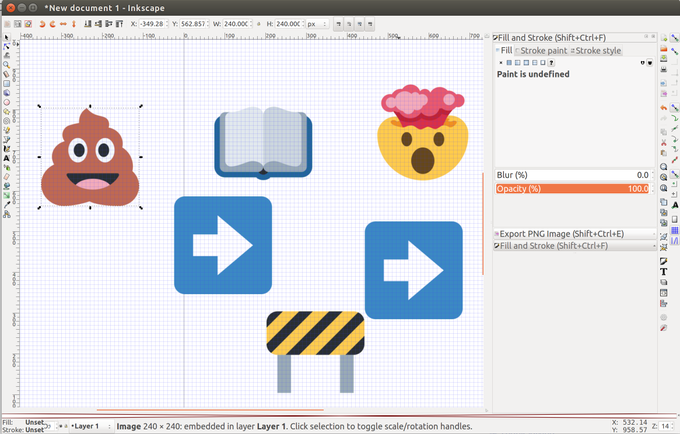Screen dimensions: 680x434
Task: Set fill to Unset paint (question mark)
Action: point(551,63)
